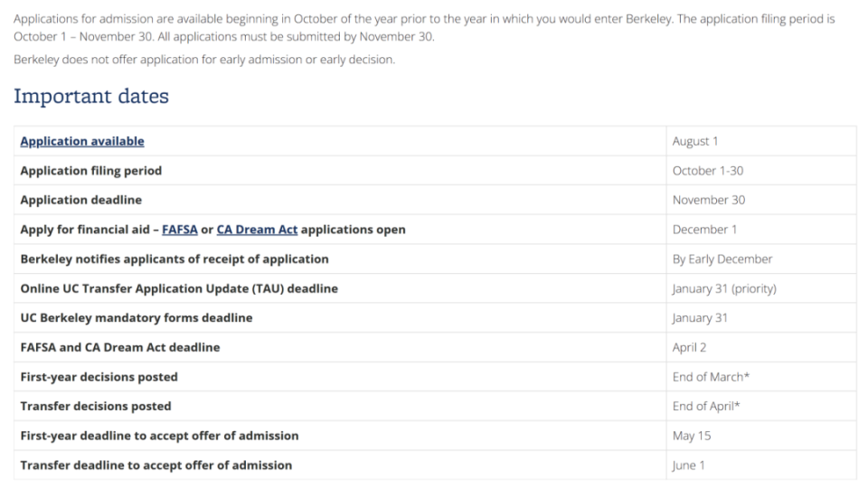Click the Application filing period row label
This screenshot has height=489, width=868.
(91, 171)
